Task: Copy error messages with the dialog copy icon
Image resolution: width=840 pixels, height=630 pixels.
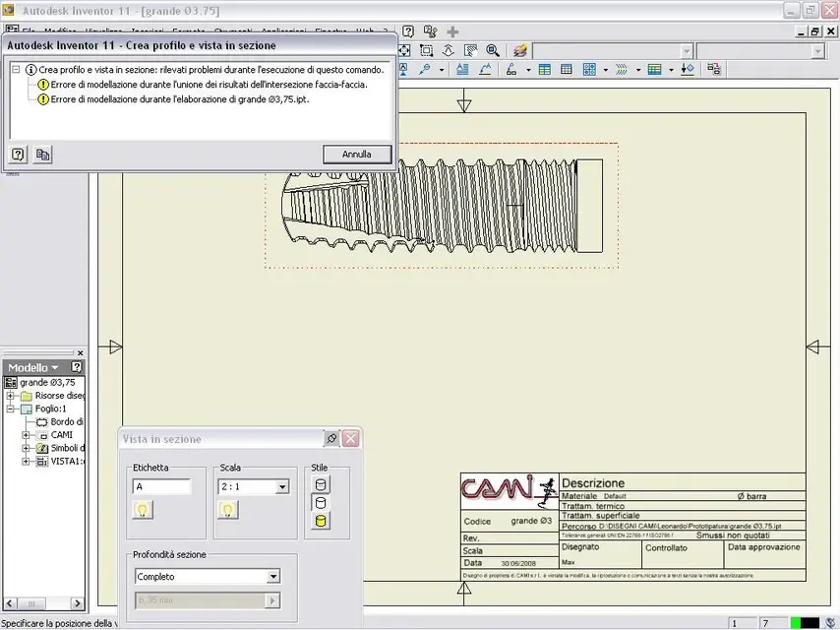Action: (42, 155)
